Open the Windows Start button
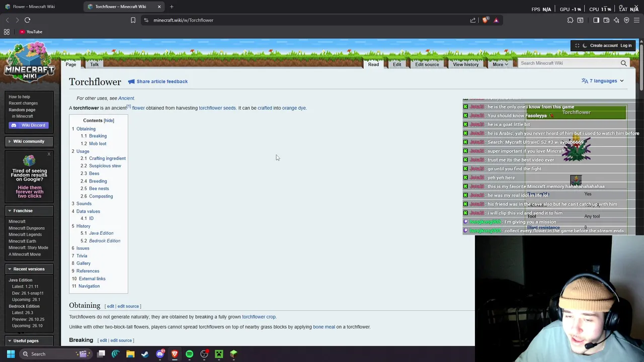 click(11, 354)
